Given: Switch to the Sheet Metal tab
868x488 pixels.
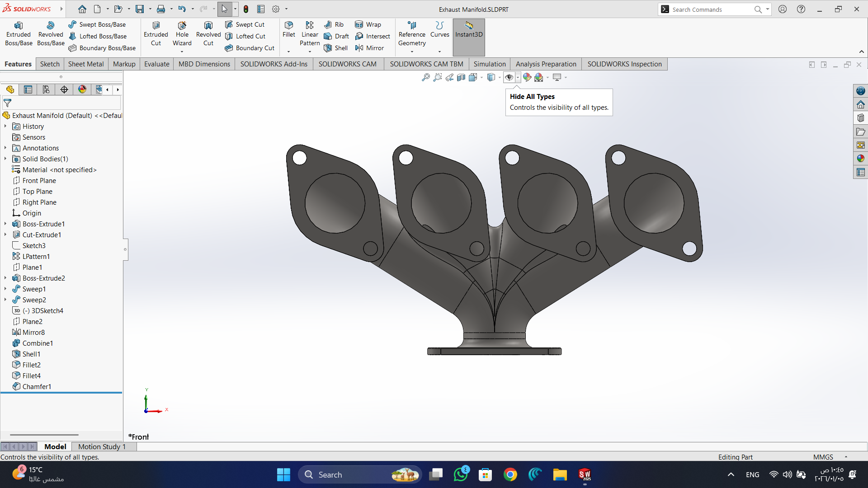Looking at the screenshot, I should pyautogui.click(x=86, y=64).
